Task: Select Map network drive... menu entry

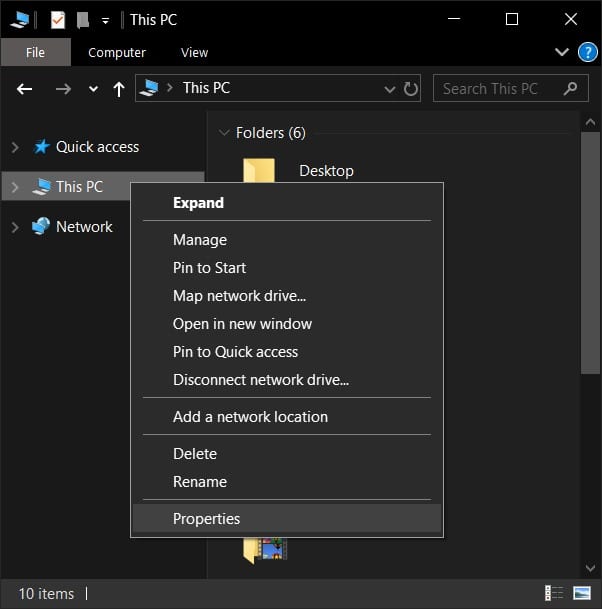Action: point(239,296)
